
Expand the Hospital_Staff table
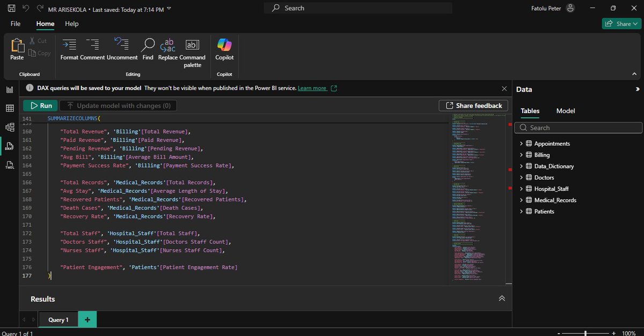521,189
